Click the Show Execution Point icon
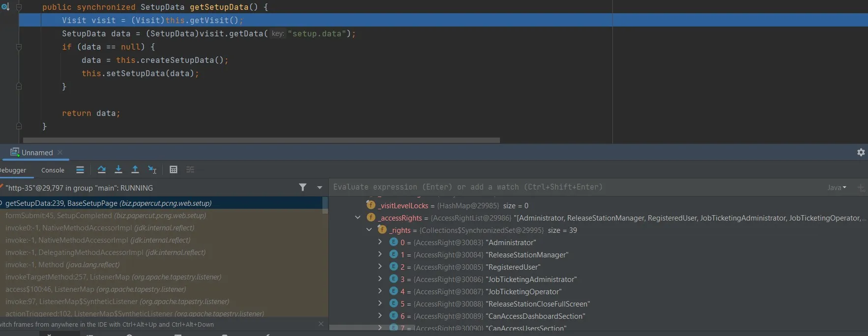The height and width of the screenshot is (336, 868). click(80, 170)
